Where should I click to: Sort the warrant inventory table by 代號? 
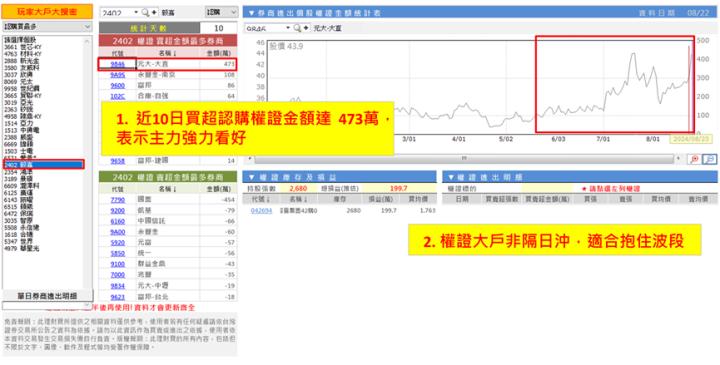[x=260, y=199]
